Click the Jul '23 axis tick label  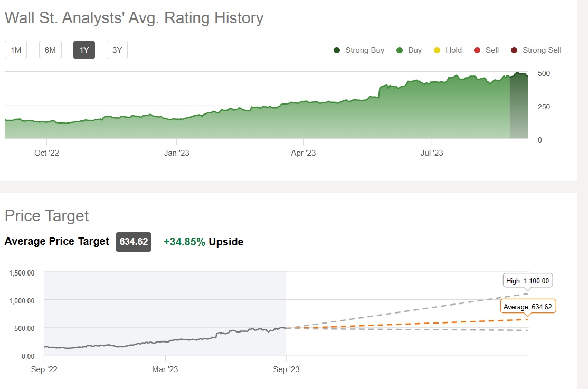point(432,153)
